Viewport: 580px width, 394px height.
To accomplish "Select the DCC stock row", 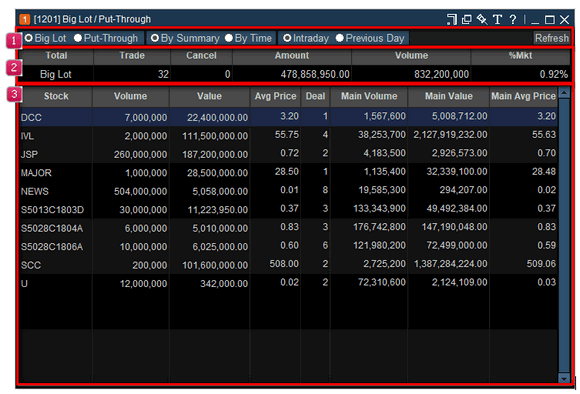I will coord(289,117).
